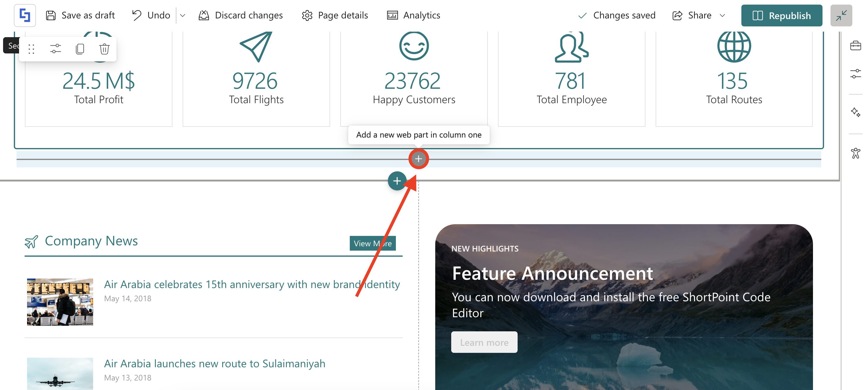The height and width of the screenshot is (390, 868).
Task: Expand the Undo history dropdown arrow
Action: (x=183, y=15)
